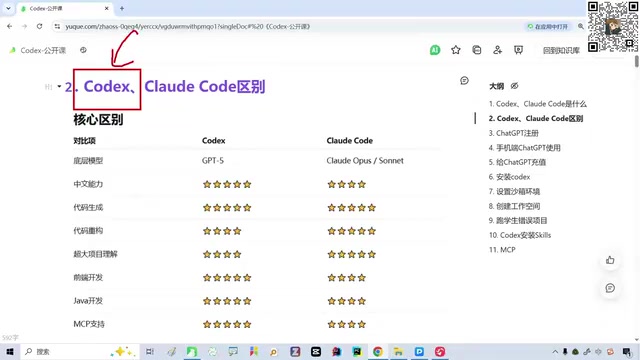Viewport: 640px width, 360px height.
Task: Click the add collaborator person icon
Action: 497,50
